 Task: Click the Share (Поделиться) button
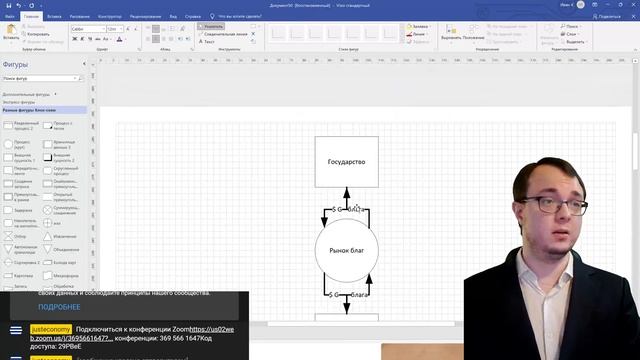pos(607,17)
